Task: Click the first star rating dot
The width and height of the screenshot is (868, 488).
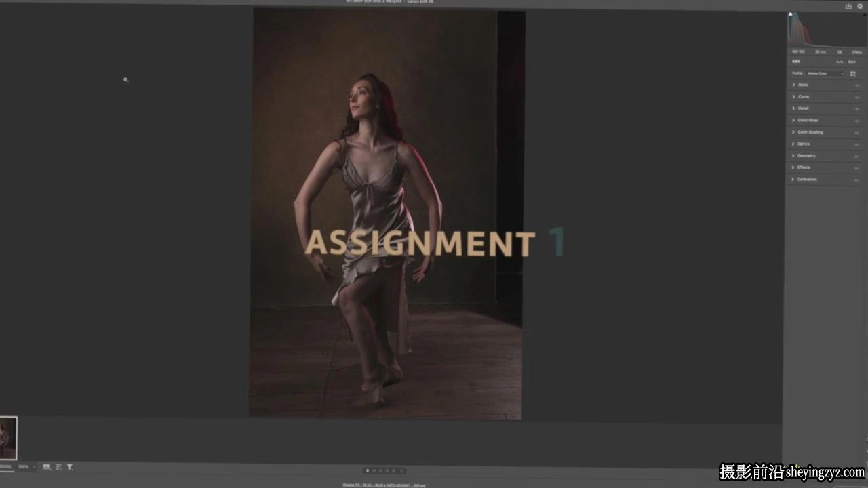Action: click(368, 470)
